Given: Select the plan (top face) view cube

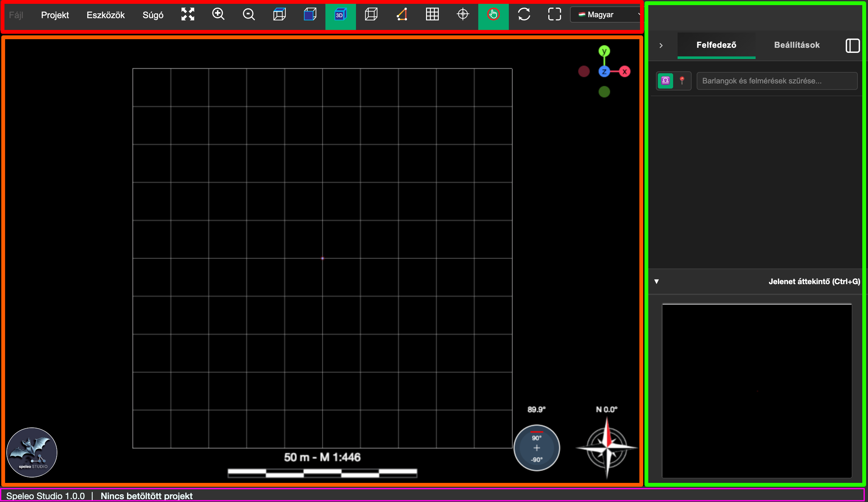Looking at the screenshot, I should [x=279, y=14].
